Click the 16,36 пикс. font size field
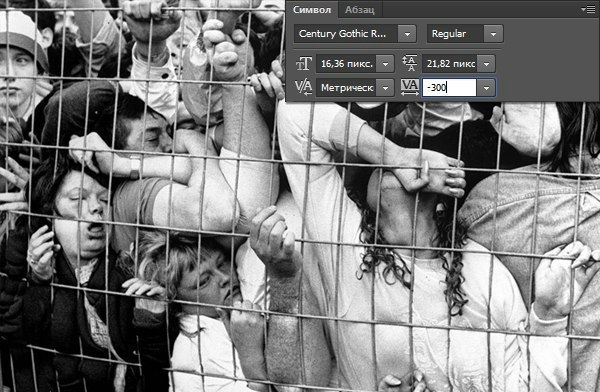Viewport: 600px width, 392px height. point(346,64)
